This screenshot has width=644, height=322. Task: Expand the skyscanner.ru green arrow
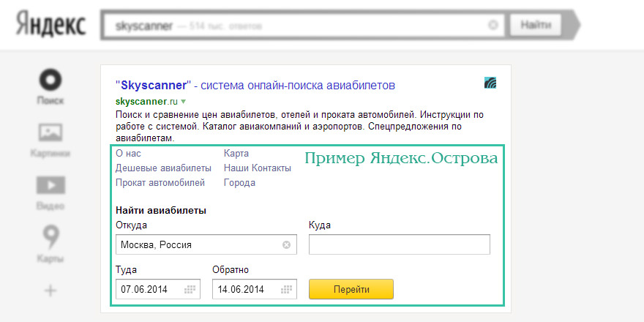click(183, 101)
